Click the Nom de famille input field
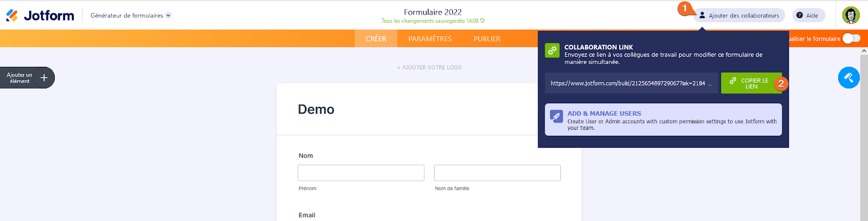Viewport: 868px width, 221px height. [x=497, y=173]
